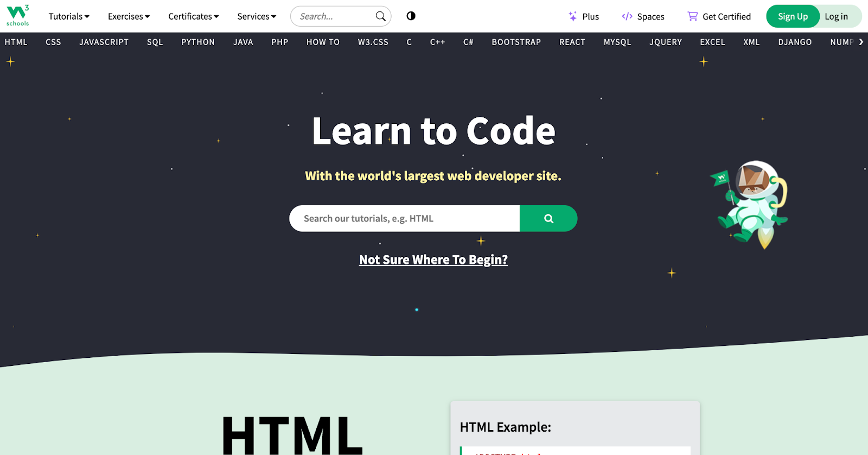Select C# in the language bar
868x455 pixels.
468,42
